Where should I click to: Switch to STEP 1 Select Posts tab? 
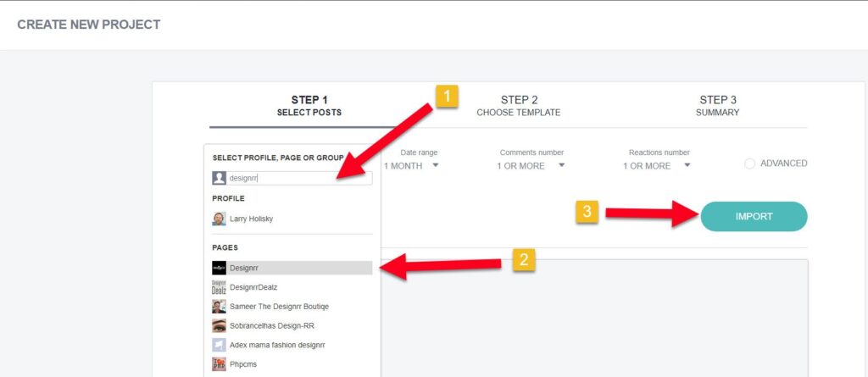pos(309,106)
